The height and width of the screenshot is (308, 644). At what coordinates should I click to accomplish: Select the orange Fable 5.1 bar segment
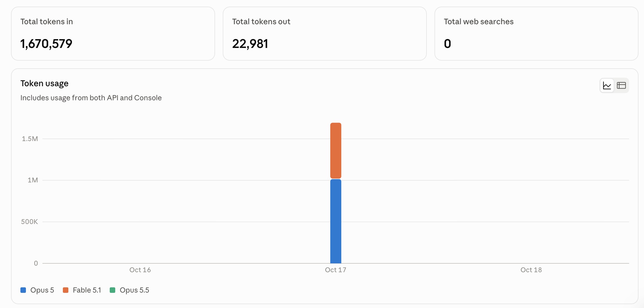pyautogui.click(x=336, y=151)
